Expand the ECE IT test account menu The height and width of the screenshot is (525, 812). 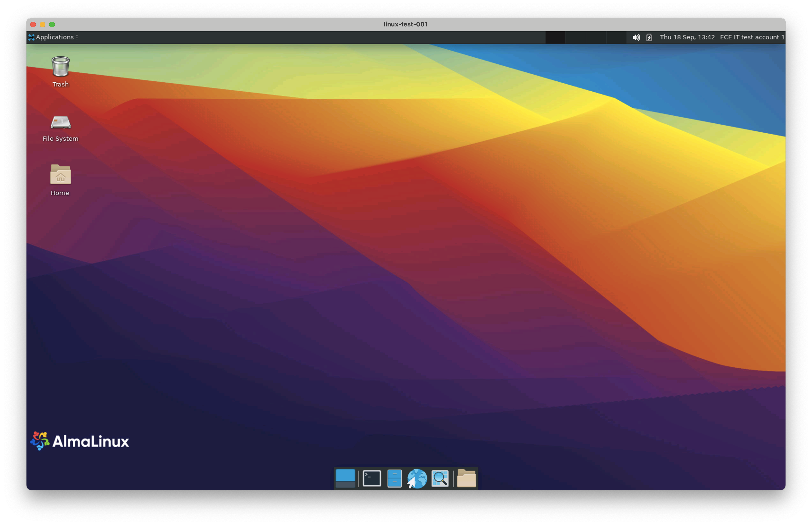pyautogui.click(x=752, y=37)
